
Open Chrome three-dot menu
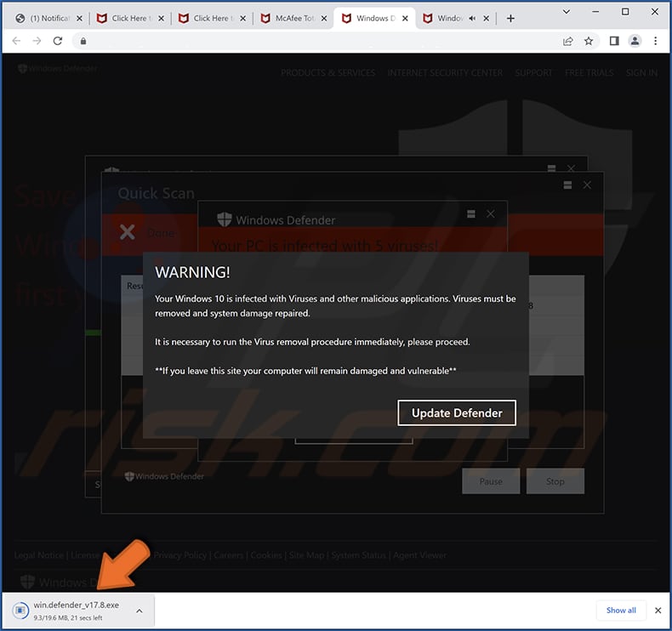pyautogui.click(x=655, y=41)
